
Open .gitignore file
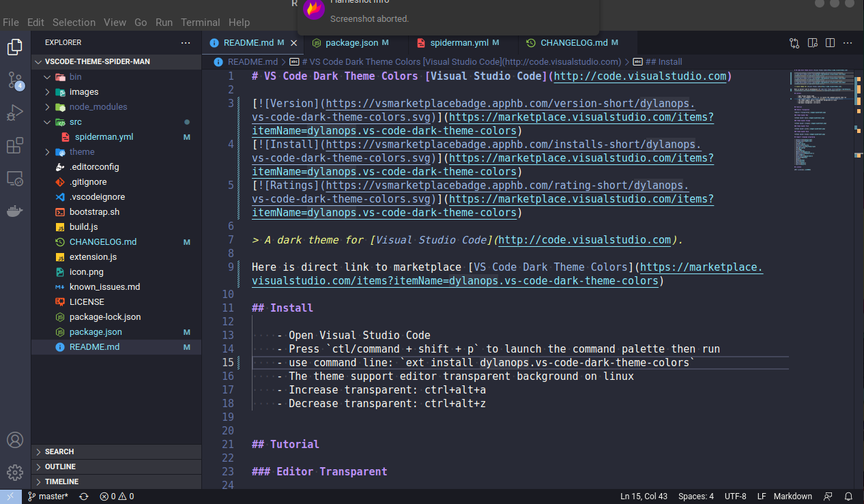116,182
